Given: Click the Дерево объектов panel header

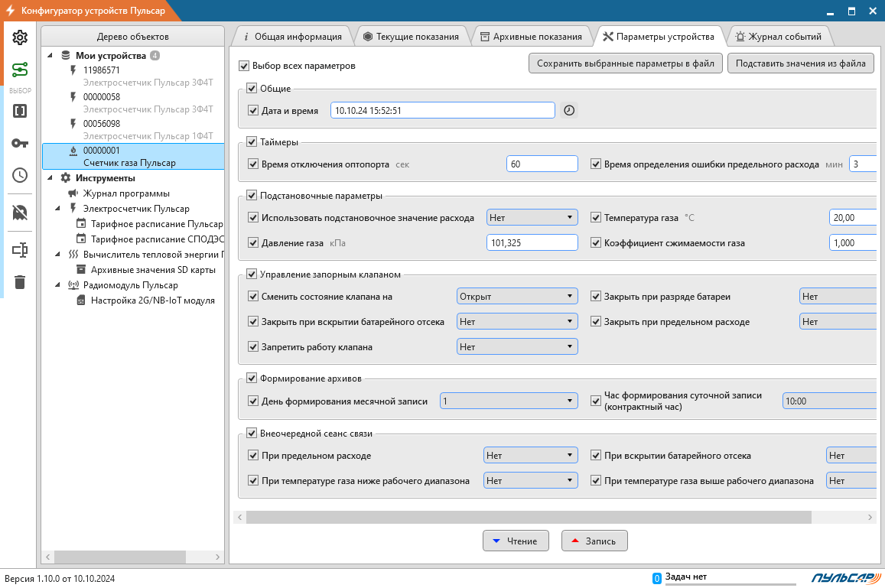Looking at the screenshot, I should 132,37.
